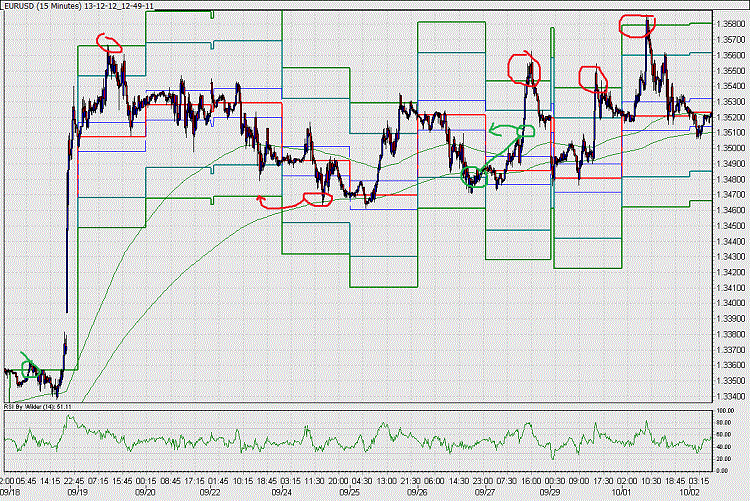The height and width of the screenshot is (501, 750).
Task: Click the 20.00 RSI scale label
Action: [x=724, y=458]
